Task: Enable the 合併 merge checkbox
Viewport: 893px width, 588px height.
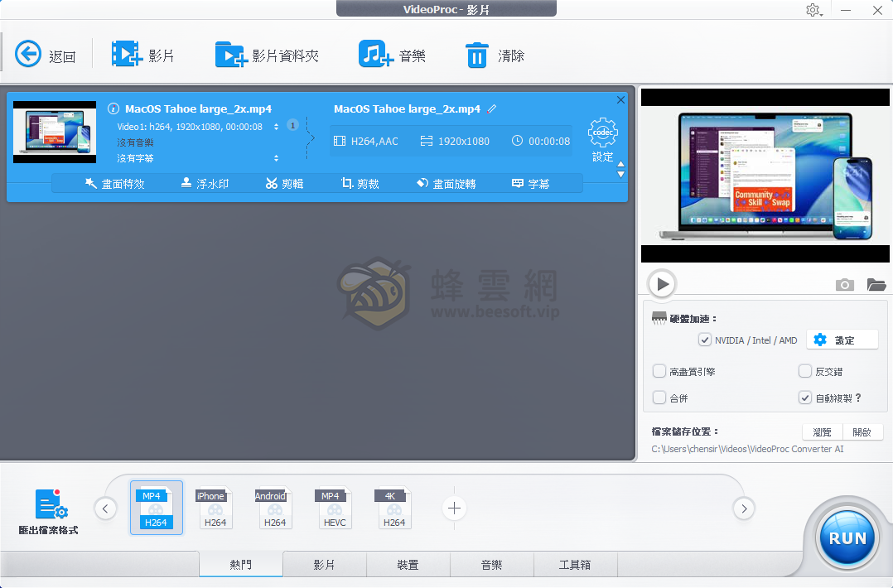Action: [x=659, y=398]
